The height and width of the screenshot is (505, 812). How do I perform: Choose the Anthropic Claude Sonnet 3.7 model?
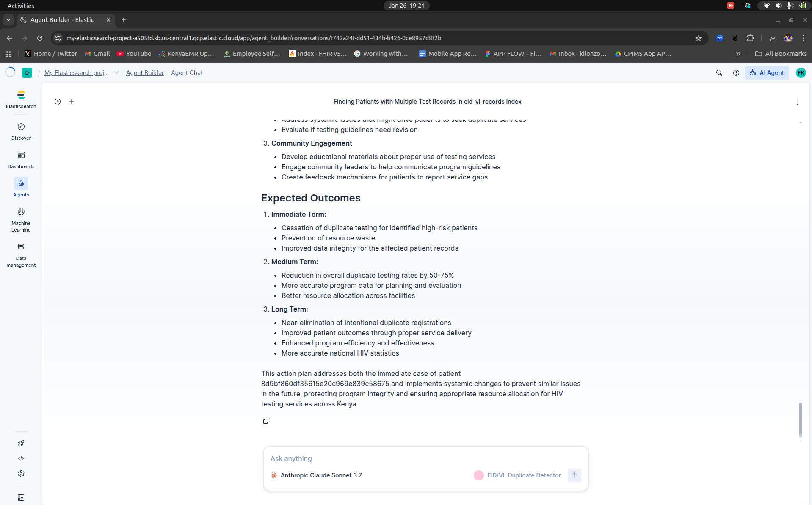(316, 475)
